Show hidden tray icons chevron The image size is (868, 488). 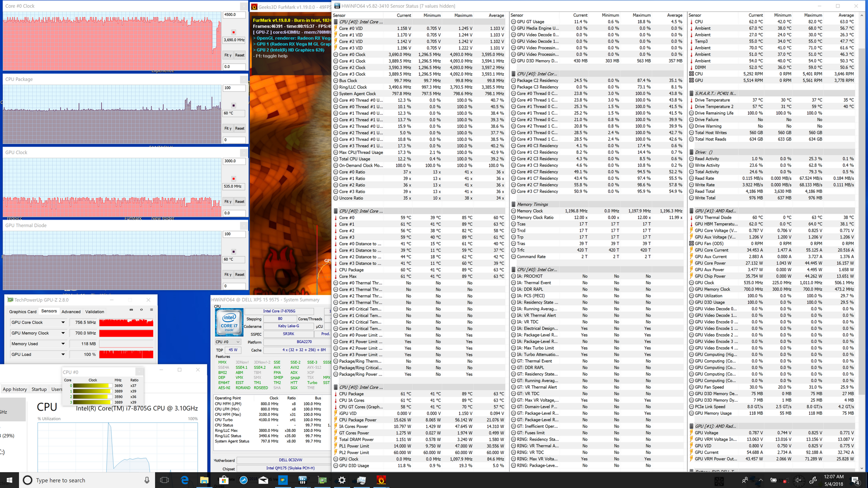pyautogui.click(x=760, y=480)
